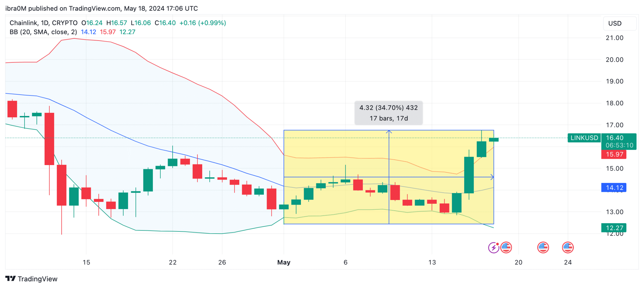Click the BB (20, SMA, close, 2) indicator label
Image resolution: width=644 pixels, height=288 pixels.
coord(43,32)
